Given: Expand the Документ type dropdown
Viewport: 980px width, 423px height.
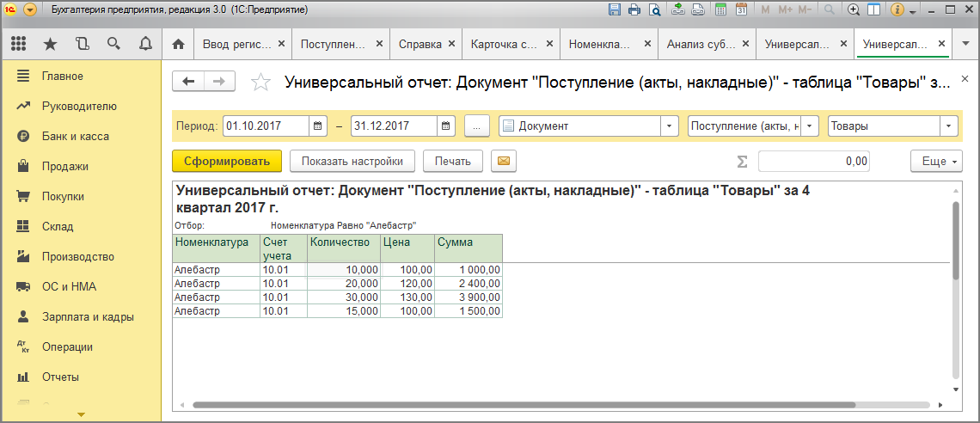Looking at the screenshot, I should [x=670, y=126].
